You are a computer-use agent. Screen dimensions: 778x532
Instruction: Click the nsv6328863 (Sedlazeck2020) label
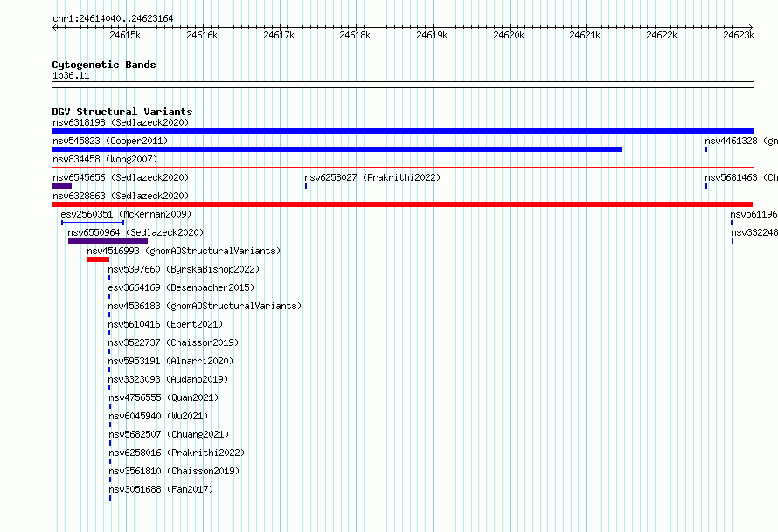click(x=121, y=196)
